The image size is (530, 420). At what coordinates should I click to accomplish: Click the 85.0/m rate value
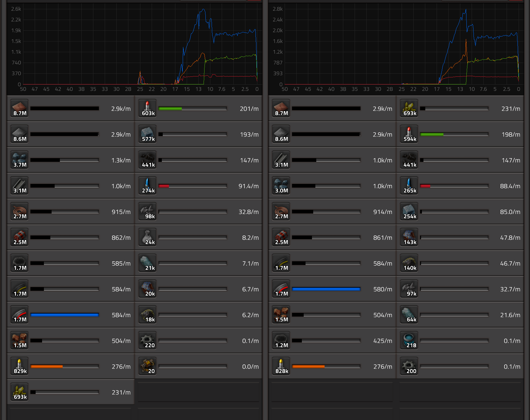510,212
